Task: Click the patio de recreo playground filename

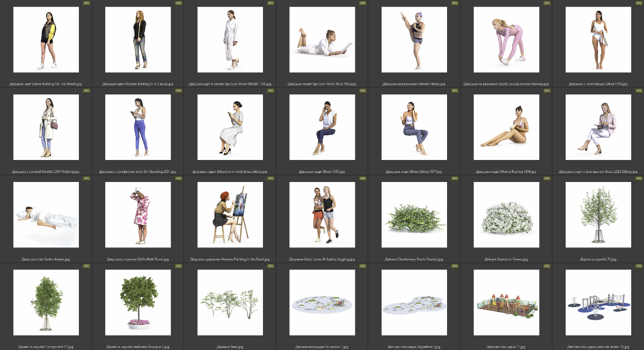Action: click(x=598, y=347)
